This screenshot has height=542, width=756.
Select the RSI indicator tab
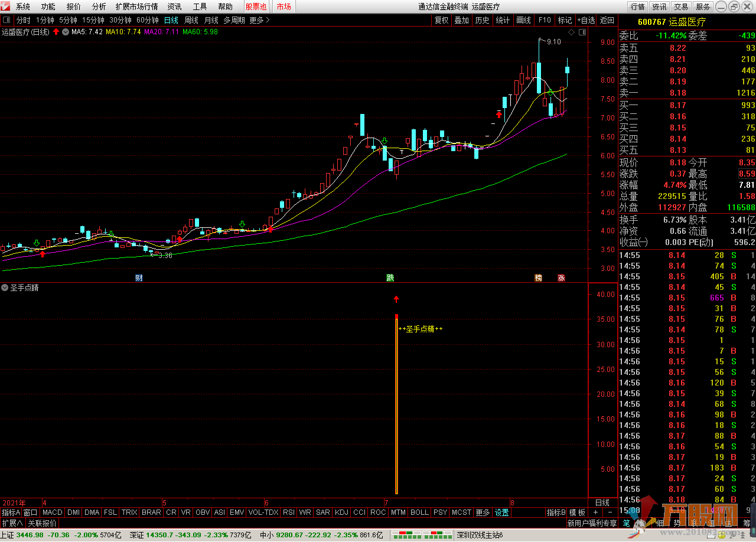(289, 512)
